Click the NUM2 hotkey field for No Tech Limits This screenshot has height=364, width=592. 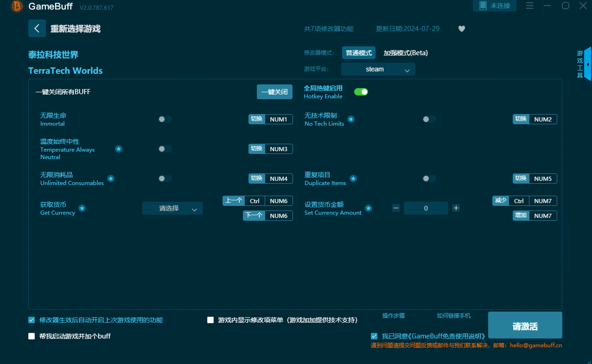543,119
